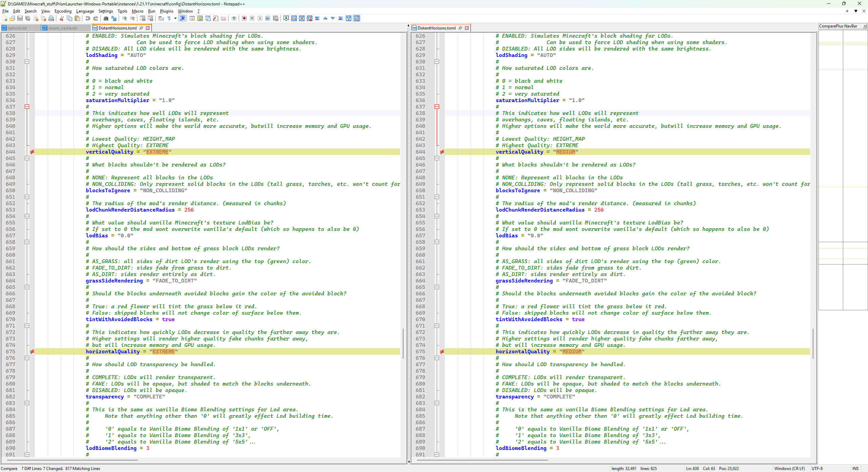868x472 pixels.
Task: Jump to next diff with down arrow
Action: click(x=333, y=18)
